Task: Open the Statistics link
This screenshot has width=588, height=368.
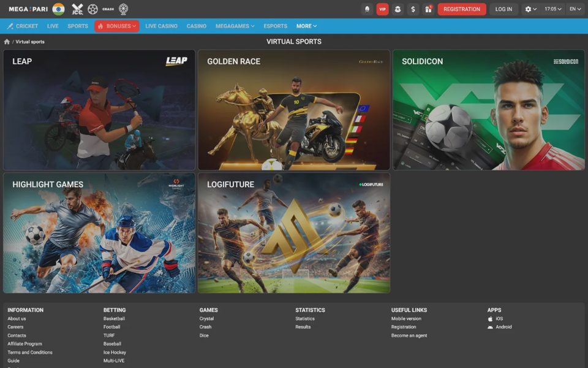Action: click(305, 318)
